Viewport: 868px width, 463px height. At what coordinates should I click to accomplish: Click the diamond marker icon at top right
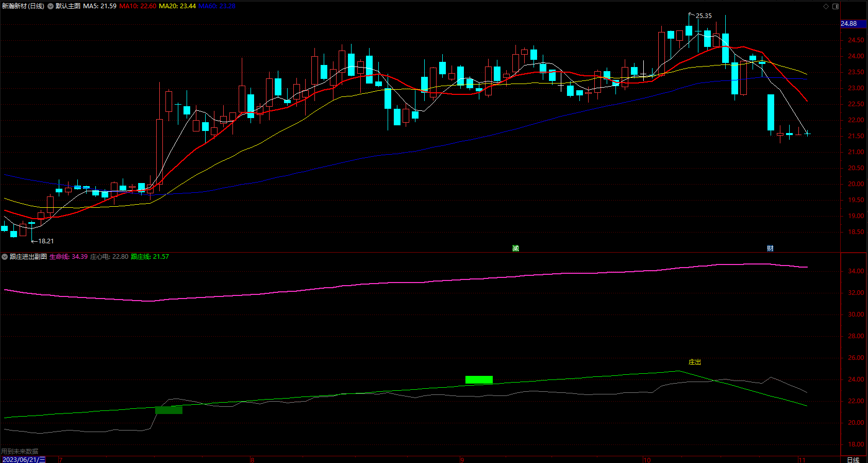click(826, 6)
